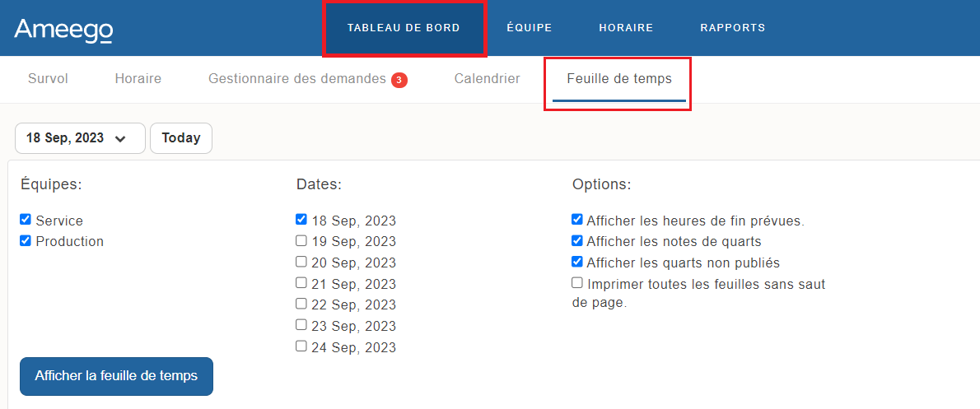Click the Today button

181,138
